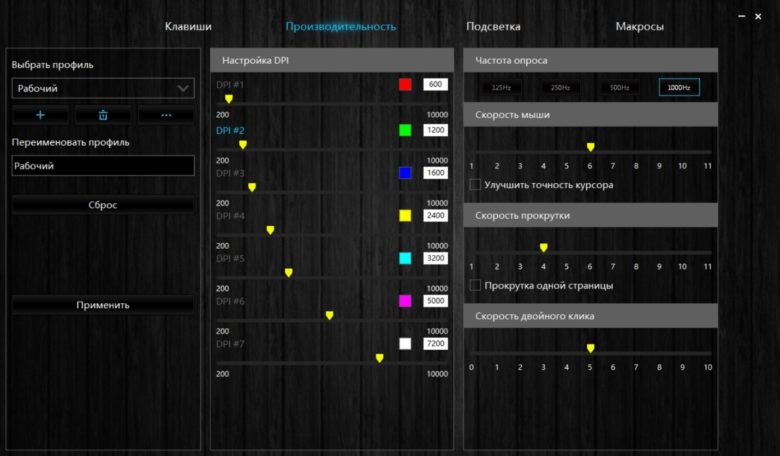780x456 pixels.
Task: Click DPI #3 value field 1600
Action: pyautogui.click(x=435, y=173)
